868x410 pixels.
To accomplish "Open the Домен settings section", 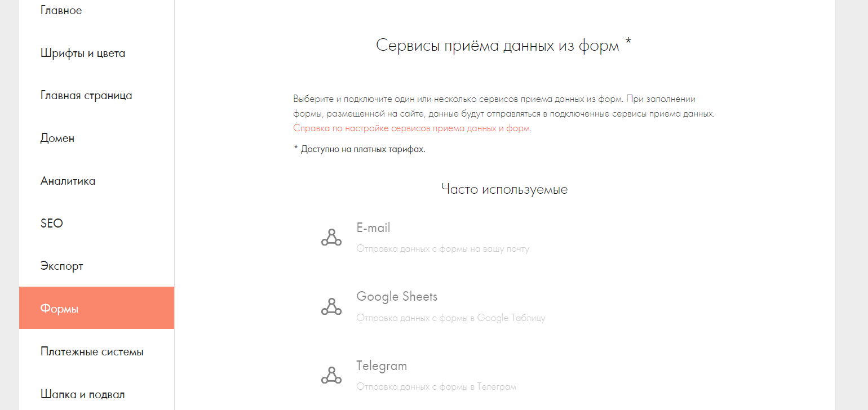I will (x=57, y=138).
